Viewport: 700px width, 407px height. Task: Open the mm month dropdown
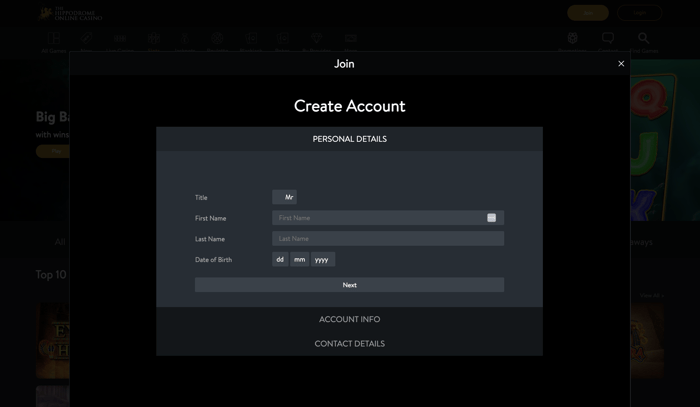300,259
